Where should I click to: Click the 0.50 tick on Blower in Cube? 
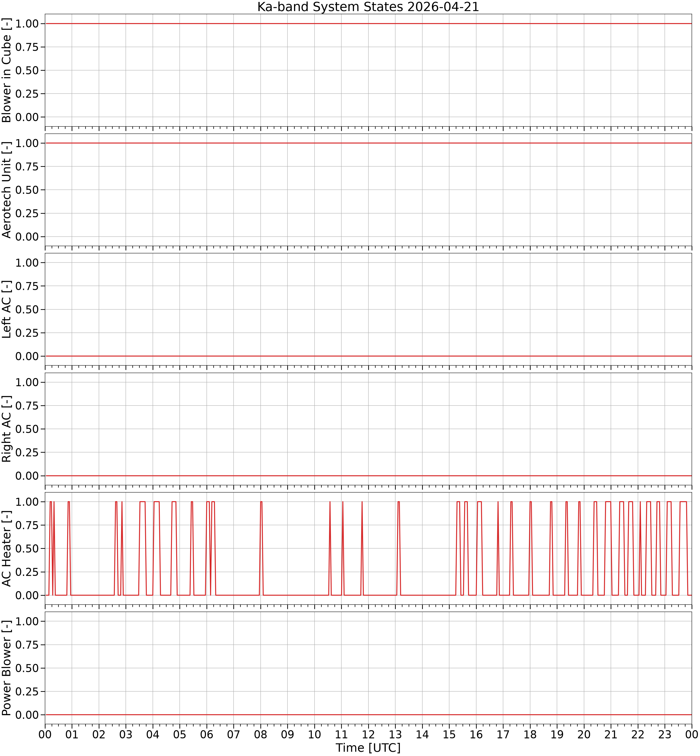pyautogui.click(x=27, y=70)
